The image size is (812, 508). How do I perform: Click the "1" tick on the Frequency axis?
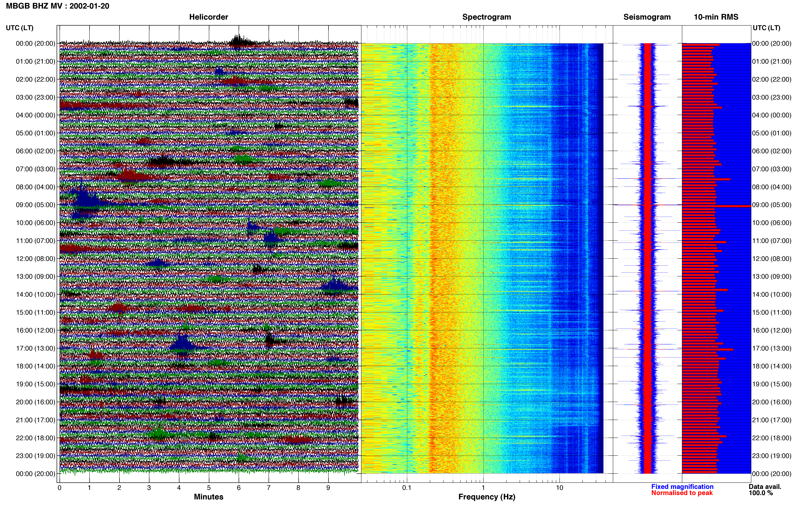click(483, 488)
